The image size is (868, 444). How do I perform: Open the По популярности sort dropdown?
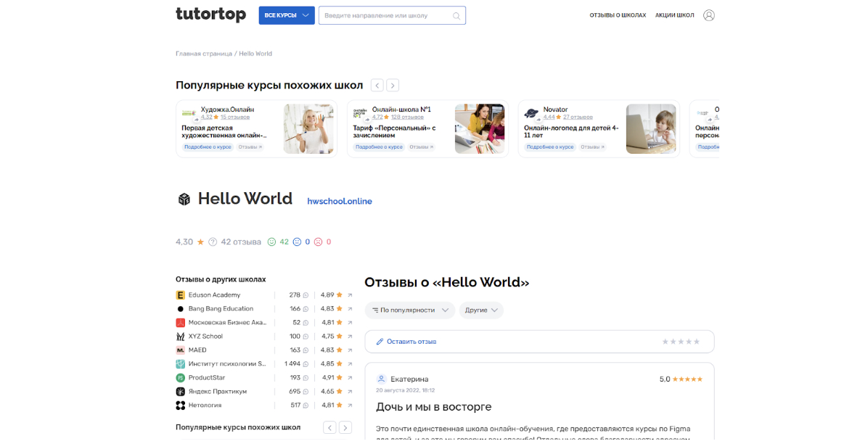tap(409, 310)
